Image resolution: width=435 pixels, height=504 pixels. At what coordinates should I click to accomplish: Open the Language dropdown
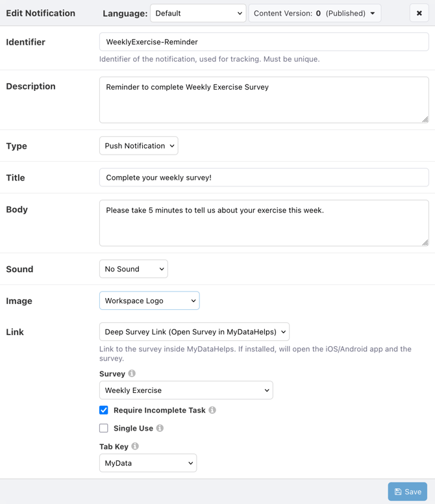tap(198, 13)
